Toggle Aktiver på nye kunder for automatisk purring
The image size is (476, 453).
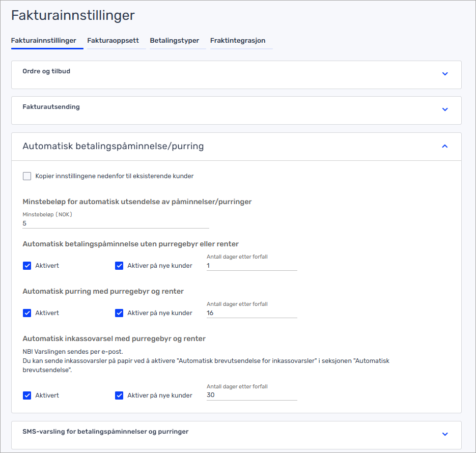(120, 313)
